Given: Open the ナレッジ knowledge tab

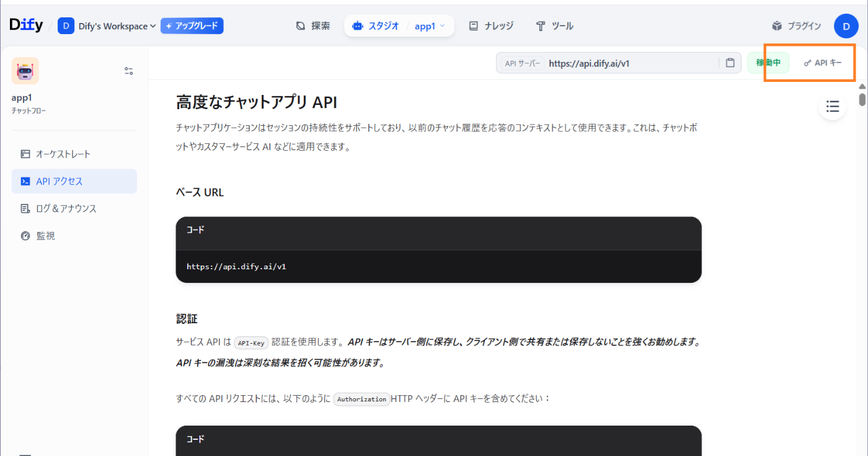Looking at the screenshot, I should point(491,26).
